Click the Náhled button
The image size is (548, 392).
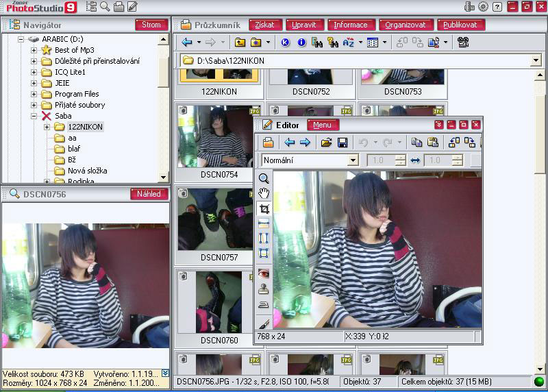[x=149, y=194]
